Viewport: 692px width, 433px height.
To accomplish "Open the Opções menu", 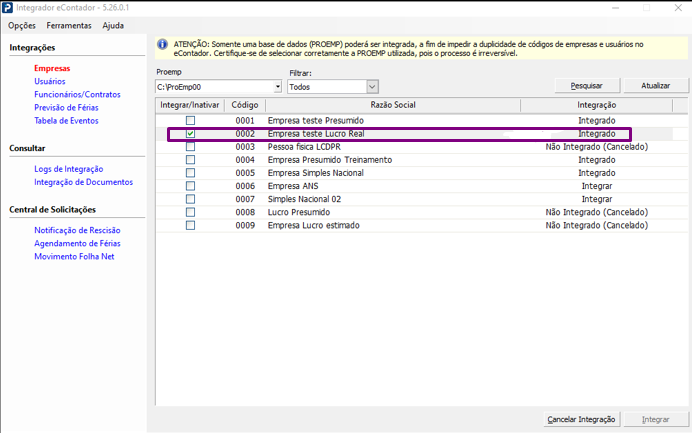I will click(22, 25).
